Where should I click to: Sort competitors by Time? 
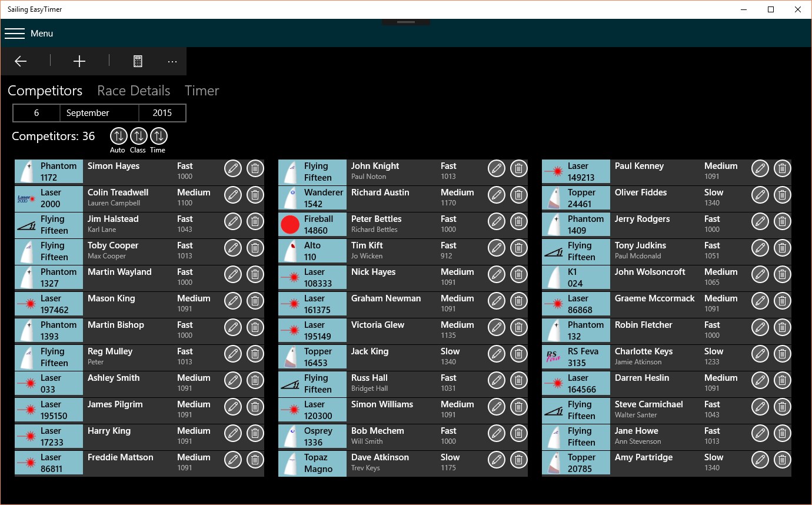click(157, 135)
